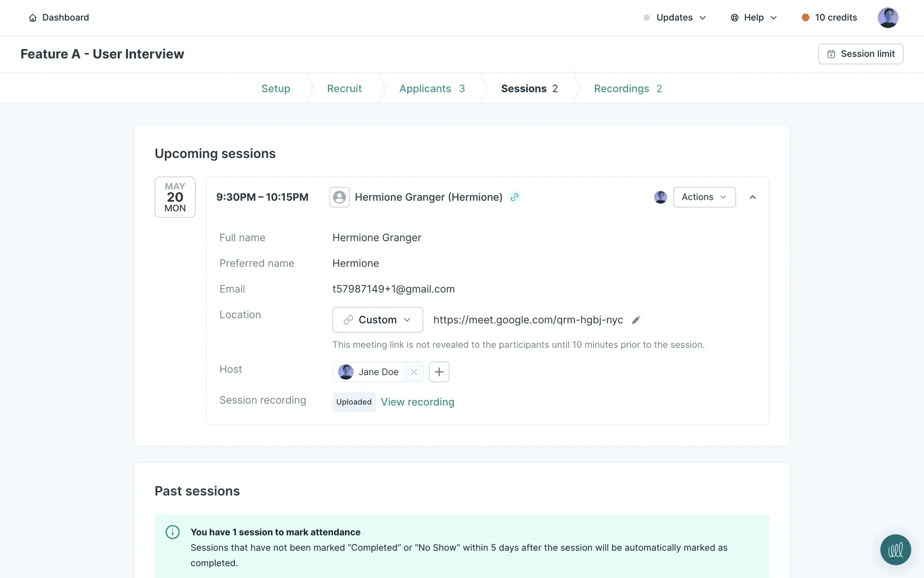Click the copy link icon beside Hermione Granger
Screen dimensions: 924x578
[x=514, y=197]
